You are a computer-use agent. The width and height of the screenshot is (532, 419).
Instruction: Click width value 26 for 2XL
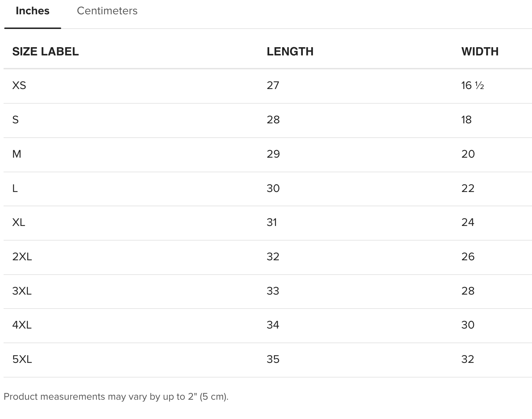point(468,257)
